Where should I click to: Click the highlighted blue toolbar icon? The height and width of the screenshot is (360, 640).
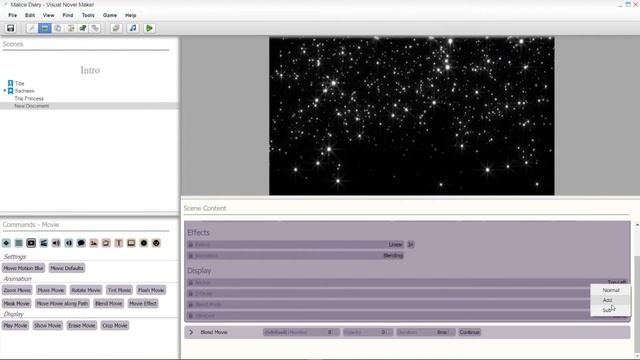pyautogui.click(x=44, y=28)
